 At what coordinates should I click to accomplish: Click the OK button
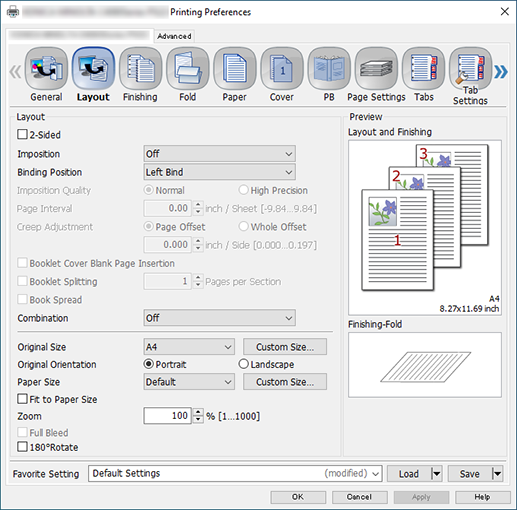[x=298, y=497]
